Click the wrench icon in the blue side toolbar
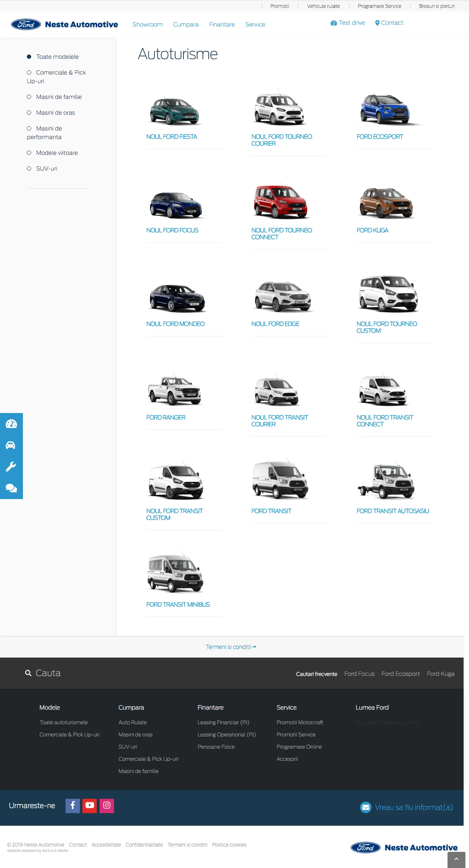Screen dimensions: 469x868 click(x=11, y=467)
